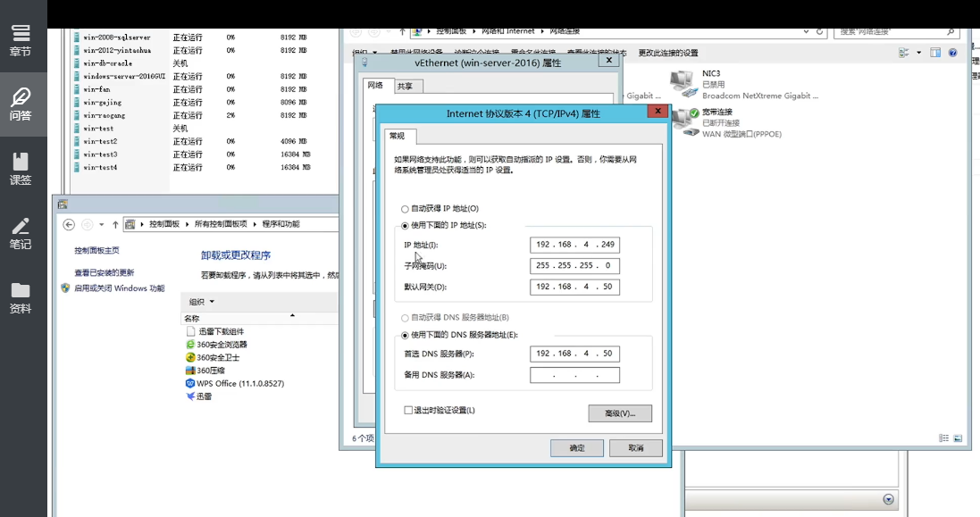This screenshot has height=517, width=980.
Task: Open 高级(V)... advanced settings button
Action: coord(620,413)
